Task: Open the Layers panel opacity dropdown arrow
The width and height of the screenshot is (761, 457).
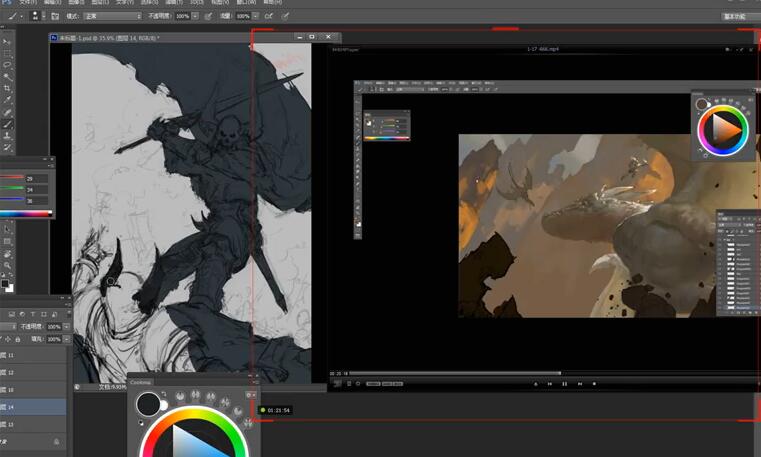Action: click(x=66, y=326)
